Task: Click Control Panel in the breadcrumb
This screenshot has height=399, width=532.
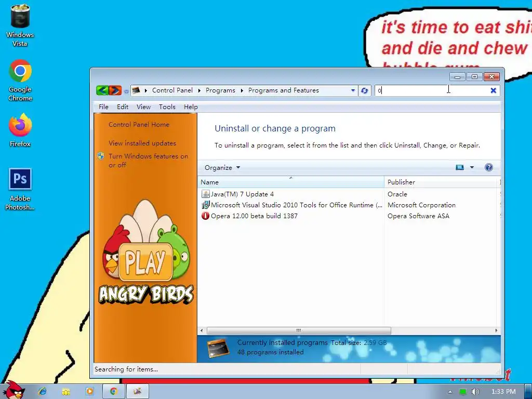Action: [172, 90]
